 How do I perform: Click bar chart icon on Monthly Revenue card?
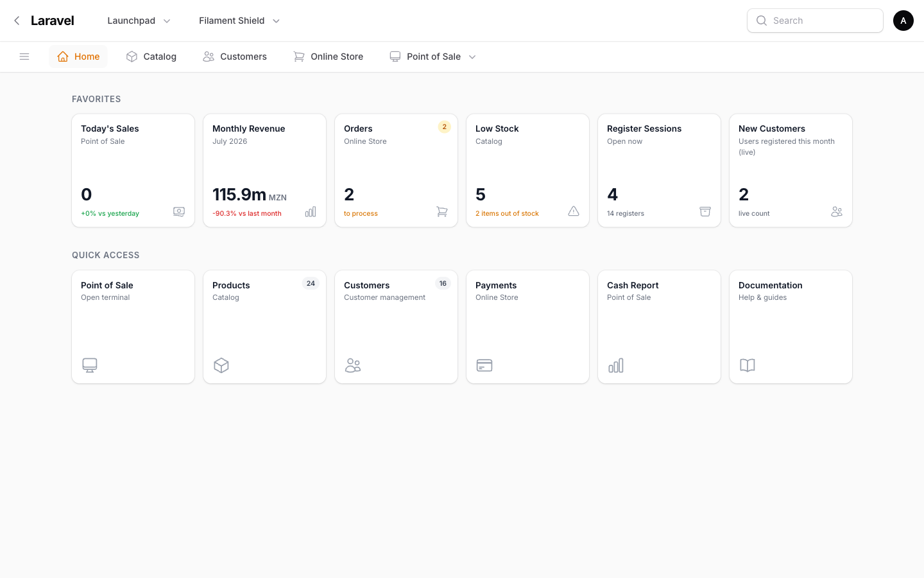pos(311,211)
